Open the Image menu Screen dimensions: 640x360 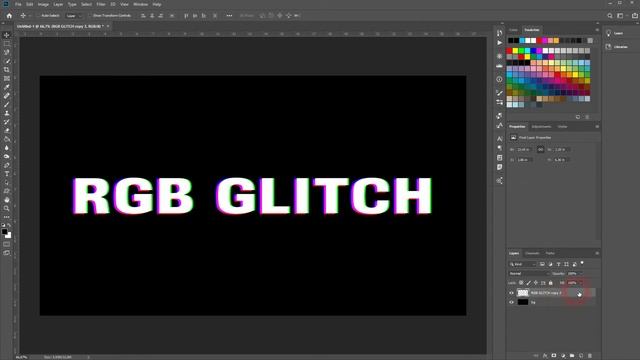tap(43, 4)
